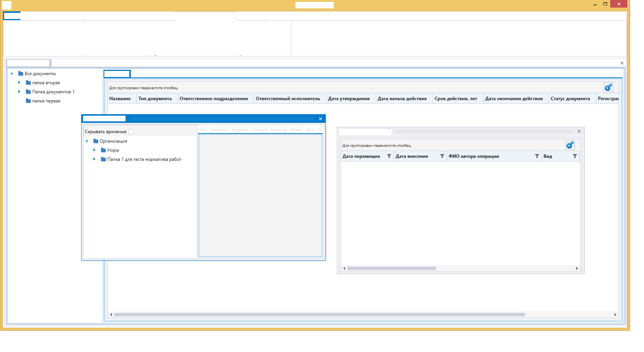Screen dimensions: 644x352
Task: Click filter icon on Дата перемещен column
Action: click(389, 156)
